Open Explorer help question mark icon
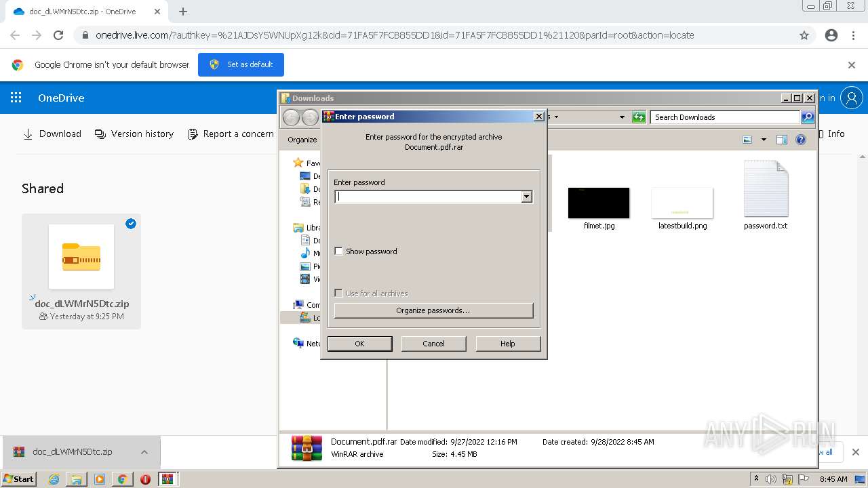868x488 pixels. pyautogui.click(x=801, y=140)
